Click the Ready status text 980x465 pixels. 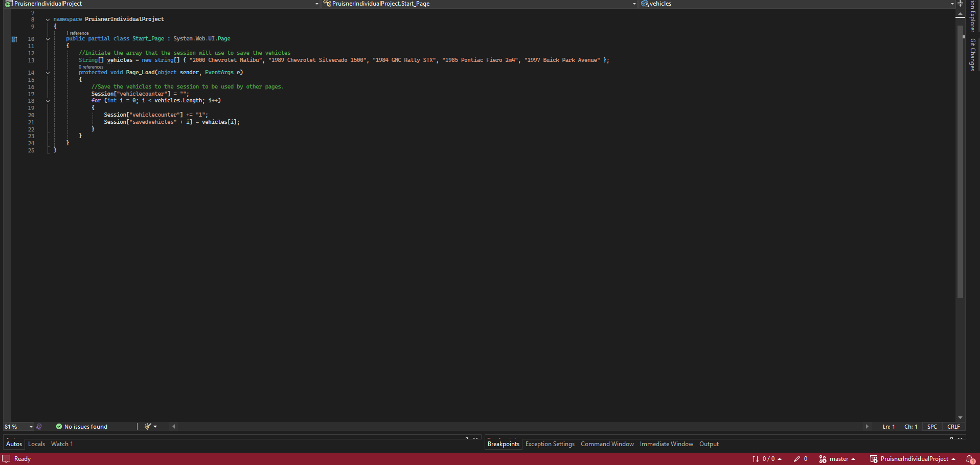(x=22, y=459)
